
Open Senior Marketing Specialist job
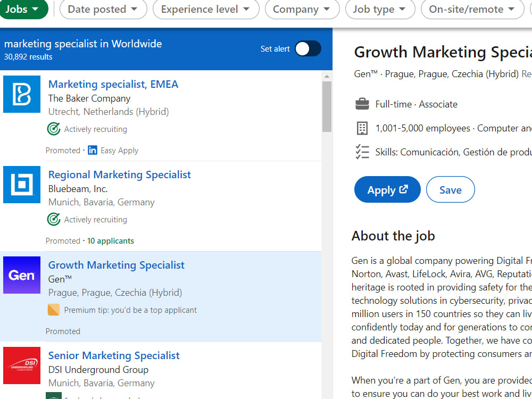(x=114, y=355)
